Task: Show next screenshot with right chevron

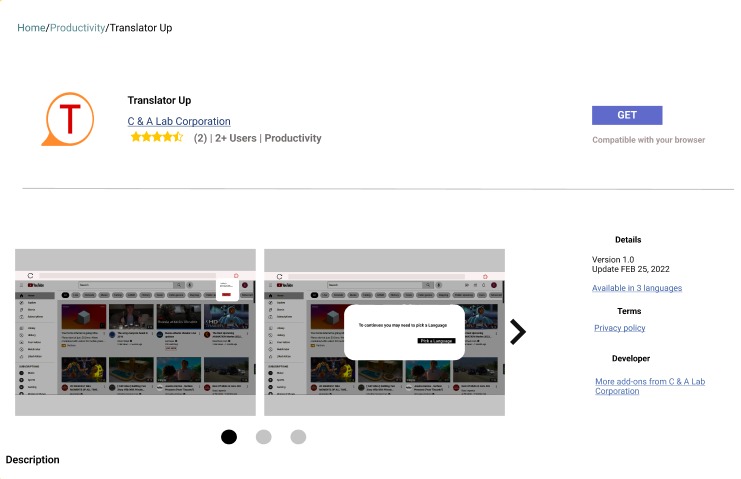Action: point(517,332)
